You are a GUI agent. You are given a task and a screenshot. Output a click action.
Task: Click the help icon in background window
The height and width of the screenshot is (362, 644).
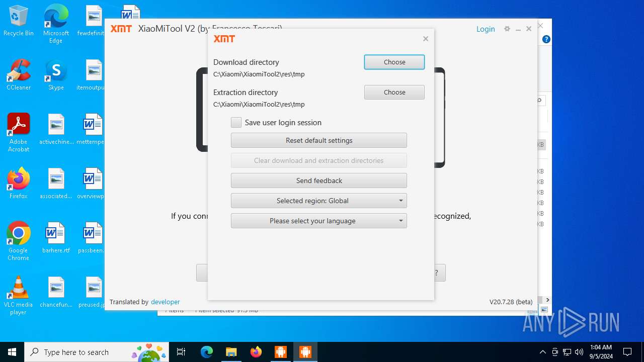[546, 39]
